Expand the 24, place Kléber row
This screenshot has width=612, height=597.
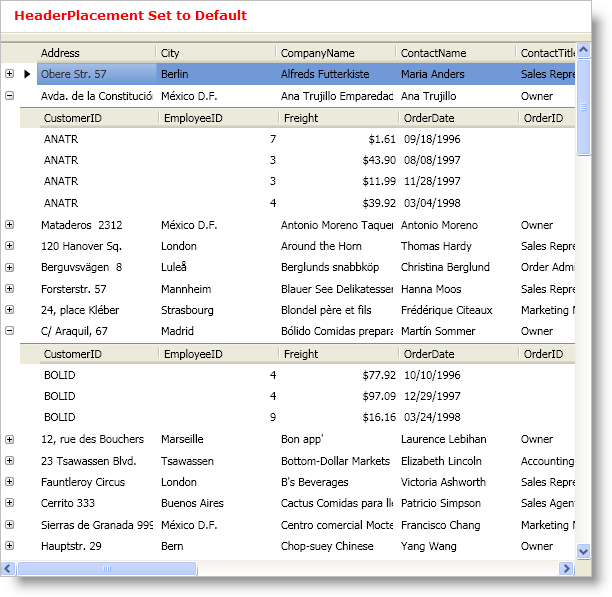coord(10,310)
